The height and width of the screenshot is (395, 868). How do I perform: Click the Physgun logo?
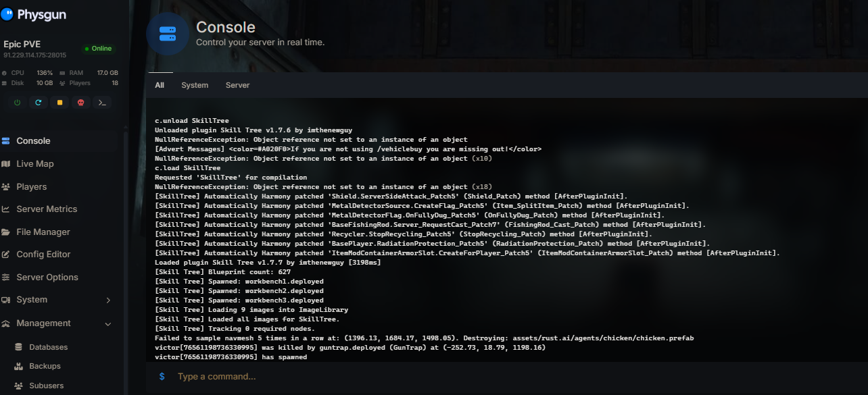[x=34, y=14]
